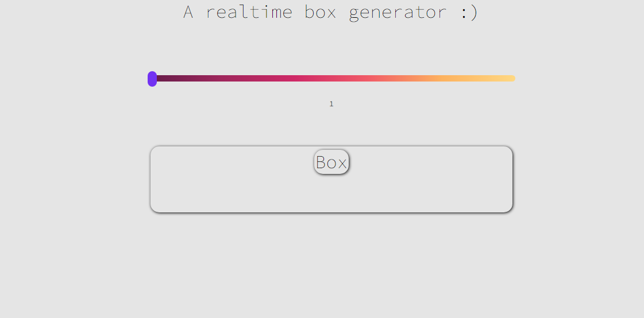This screenshot has width=644, height=318.
Task: Click the letter "x" in the Box label
Action: 342,164
